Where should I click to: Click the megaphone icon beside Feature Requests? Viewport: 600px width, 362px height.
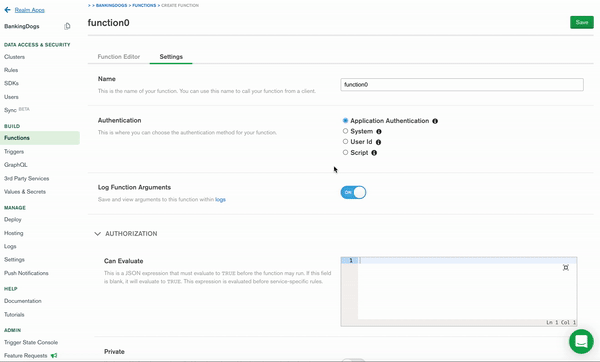[x=54, y=355]
